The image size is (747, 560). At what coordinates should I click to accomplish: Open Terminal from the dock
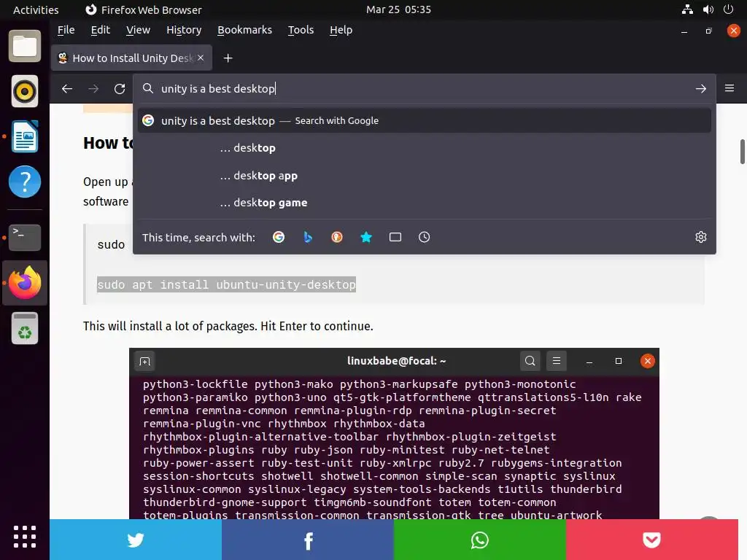pyautogui.click(x=25, y=237)
